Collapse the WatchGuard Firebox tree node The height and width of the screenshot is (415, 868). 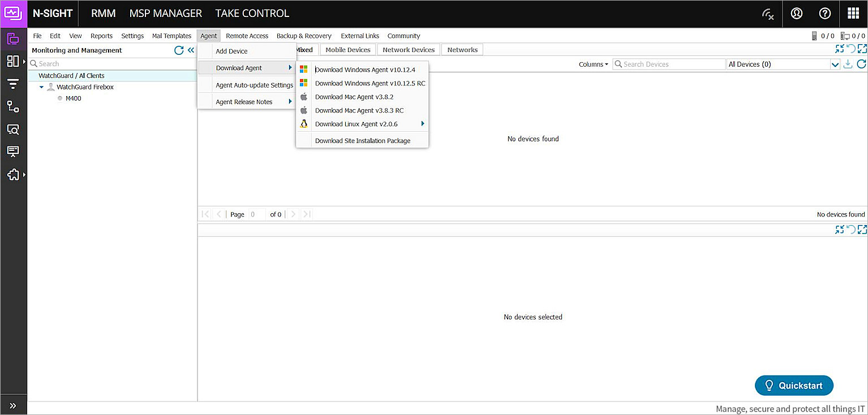pos(42,87)
